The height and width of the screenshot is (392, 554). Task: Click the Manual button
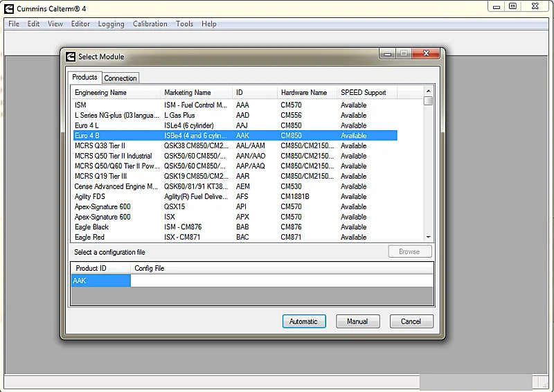point(357,321)
